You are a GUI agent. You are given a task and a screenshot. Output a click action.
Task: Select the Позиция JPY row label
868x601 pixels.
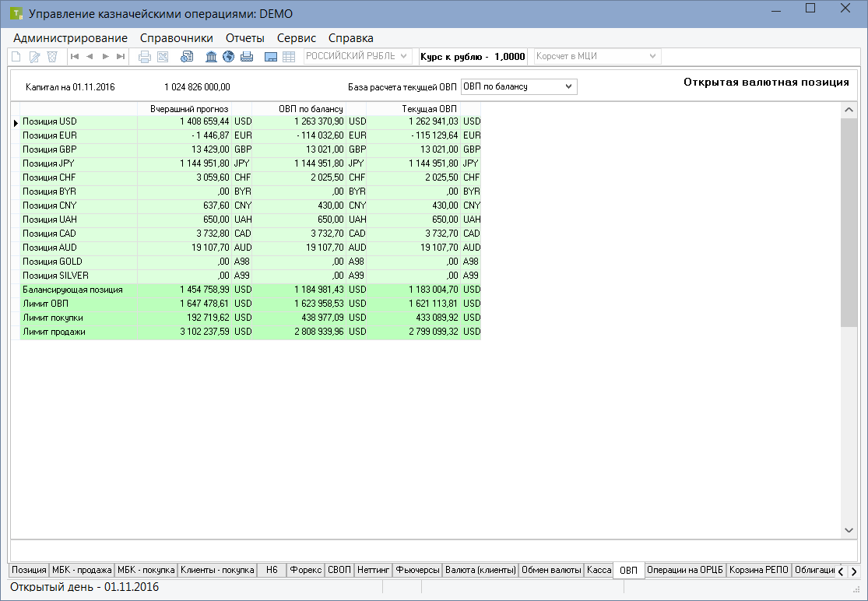click(x=48, y=163)
